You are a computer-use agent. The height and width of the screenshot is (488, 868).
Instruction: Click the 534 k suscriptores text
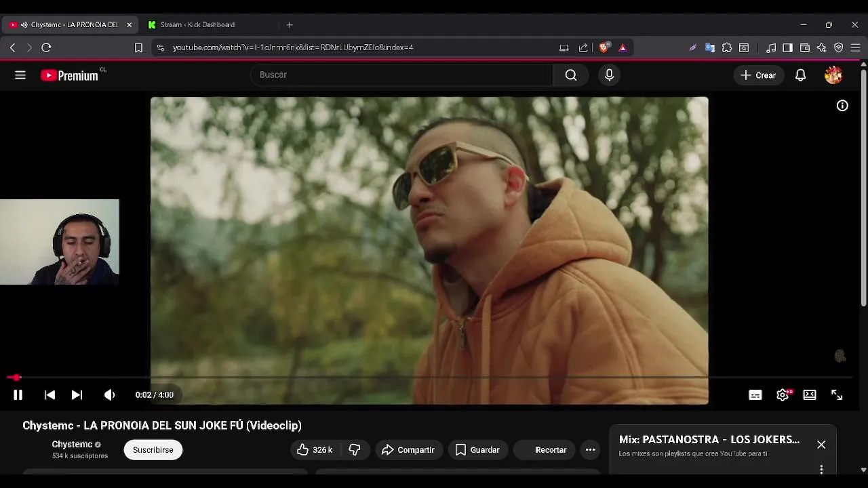coord(80,456)
